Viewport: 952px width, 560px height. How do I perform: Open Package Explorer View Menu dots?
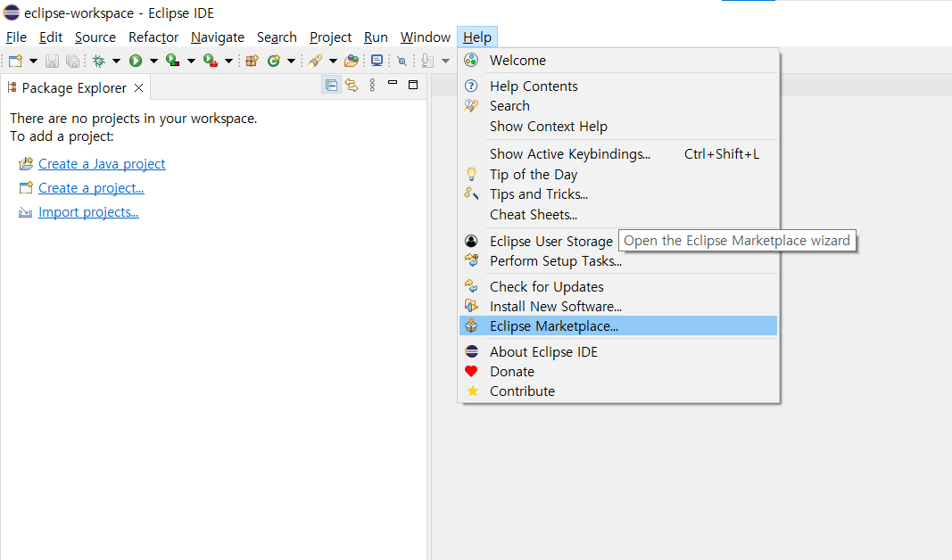click(x=372, y=86)
